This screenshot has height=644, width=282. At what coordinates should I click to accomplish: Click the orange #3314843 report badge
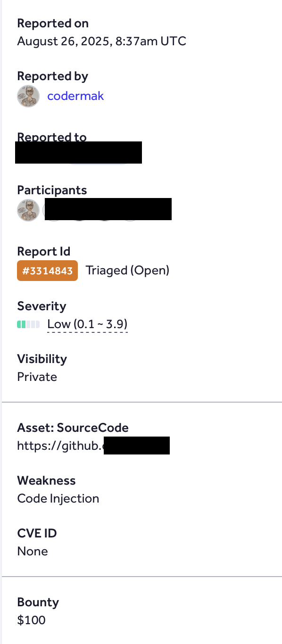47,270
